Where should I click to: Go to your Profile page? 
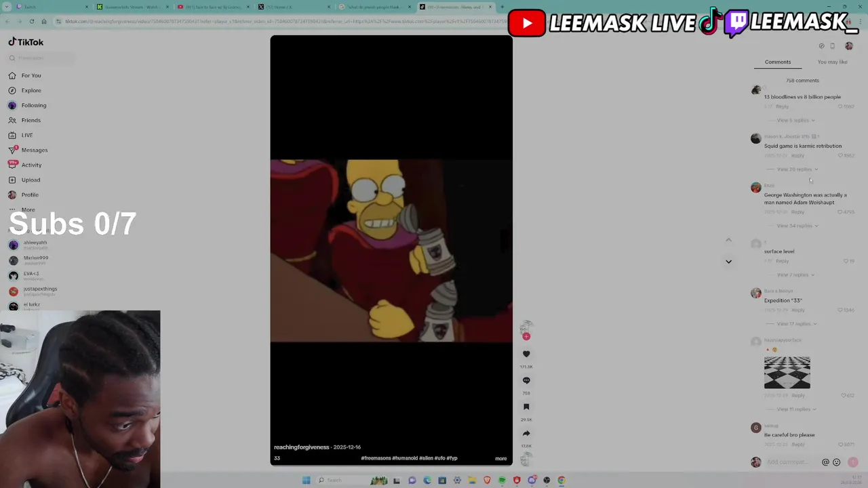click(24, 195)
